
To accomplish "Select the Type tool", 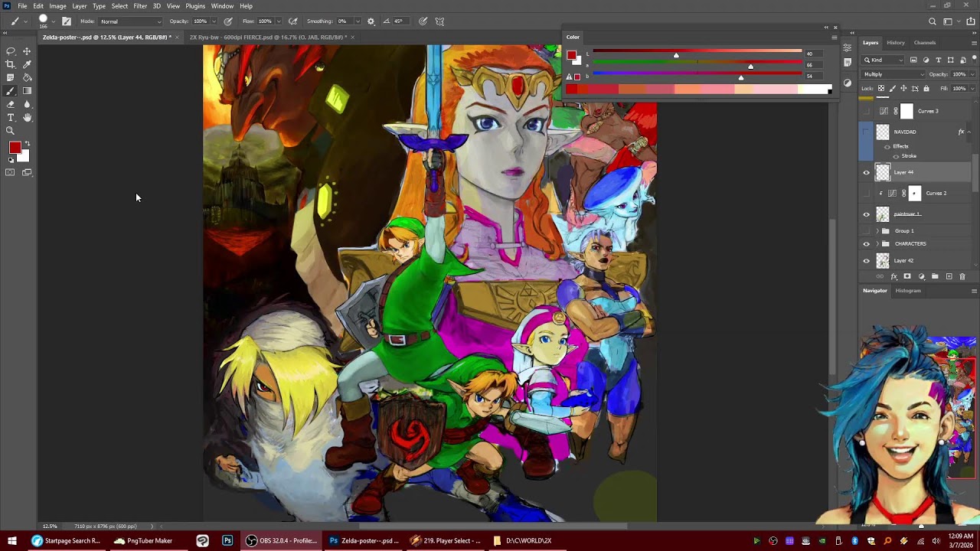I will pyautogui.click(x=11, y=117).
